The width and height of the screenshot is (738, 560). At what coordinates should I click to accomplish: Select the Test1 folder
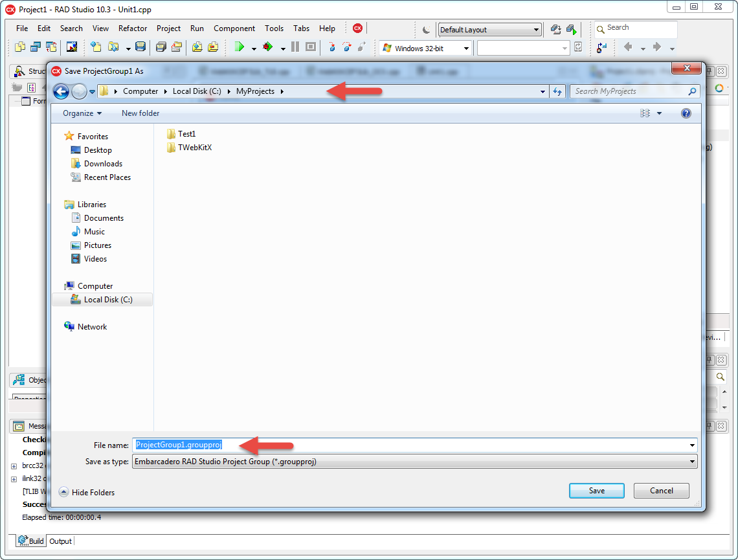pyautogui.click(x=181, y=134)
